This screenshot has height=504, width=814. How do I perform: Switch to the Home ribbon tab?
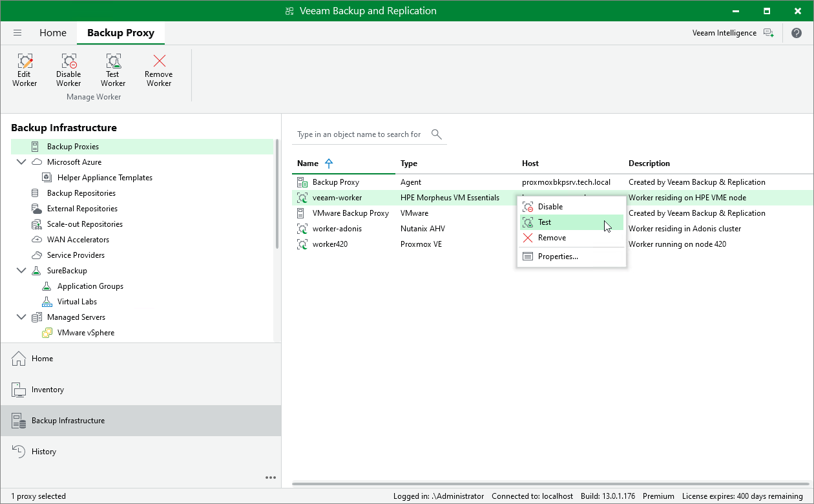(x=53, y=33)
